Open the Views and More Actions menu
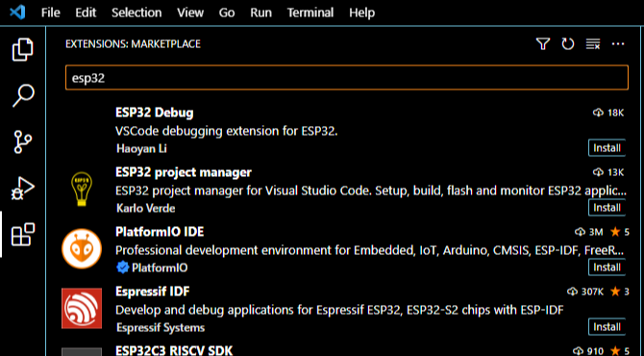Image resolution: width=644 pixels, height=356 pixels. [618, 43]
